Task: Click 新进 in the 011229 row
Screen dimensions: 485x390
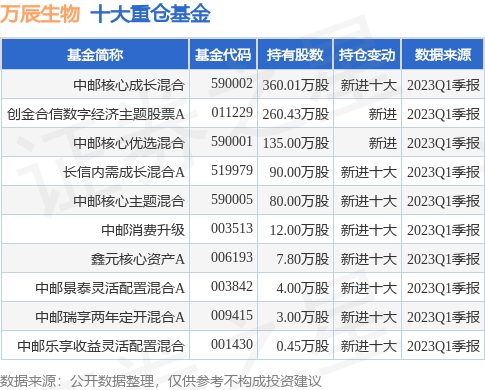Action: point(383,114)
